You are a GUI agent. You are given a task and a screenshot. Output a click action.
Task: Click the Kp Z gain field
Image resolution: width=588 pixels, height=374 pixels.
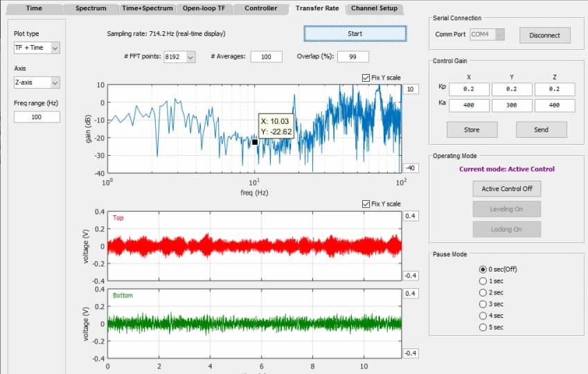tap(554, 89)
